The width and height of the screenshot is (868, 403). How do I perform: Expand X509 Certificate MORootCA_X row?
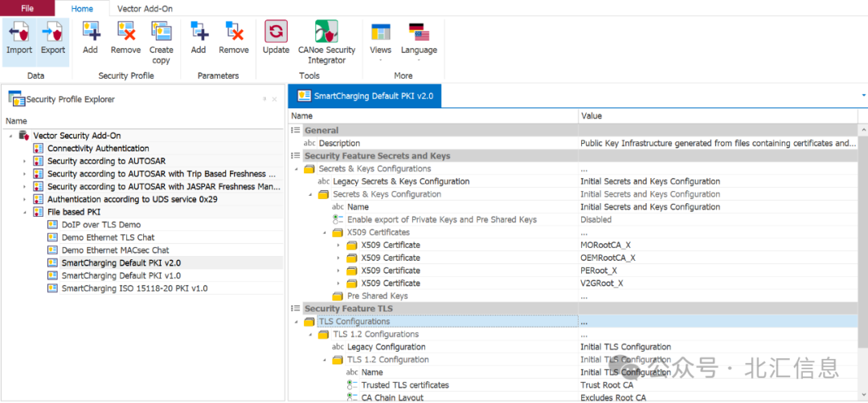click(x=339, y=245)
